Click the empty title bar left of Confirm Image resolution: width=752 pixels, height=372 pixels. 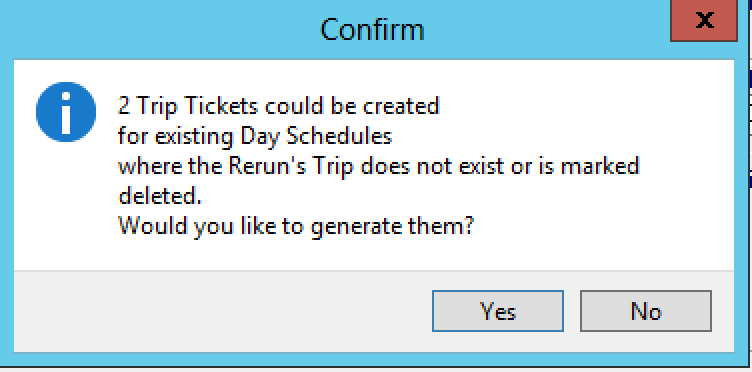coord(158,30)
